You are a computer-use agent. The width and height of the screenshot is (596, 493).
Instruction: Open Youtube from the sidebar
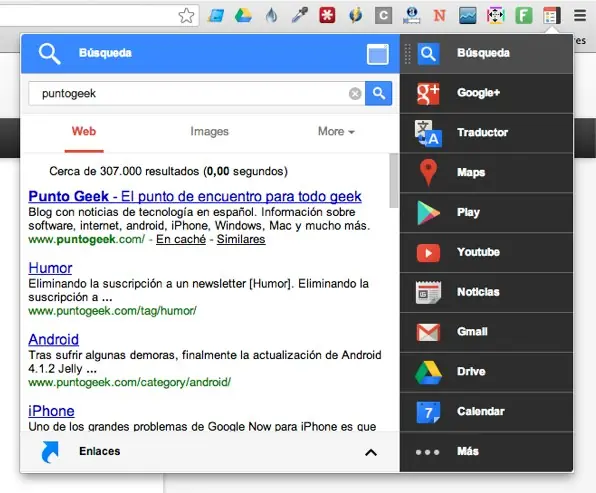(487, 252)
